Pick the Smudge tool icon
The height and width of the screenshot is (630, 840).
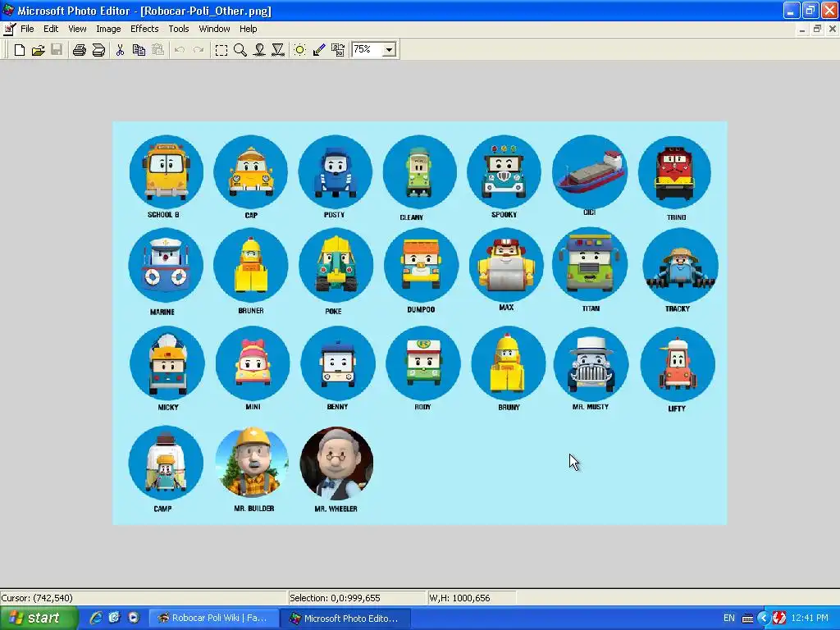[x=259, y=50]
